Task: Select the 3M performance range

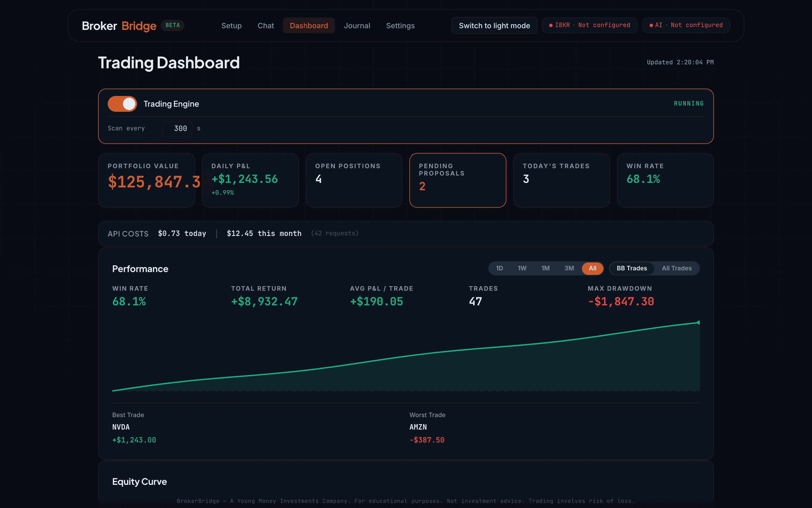Action: 569,268
